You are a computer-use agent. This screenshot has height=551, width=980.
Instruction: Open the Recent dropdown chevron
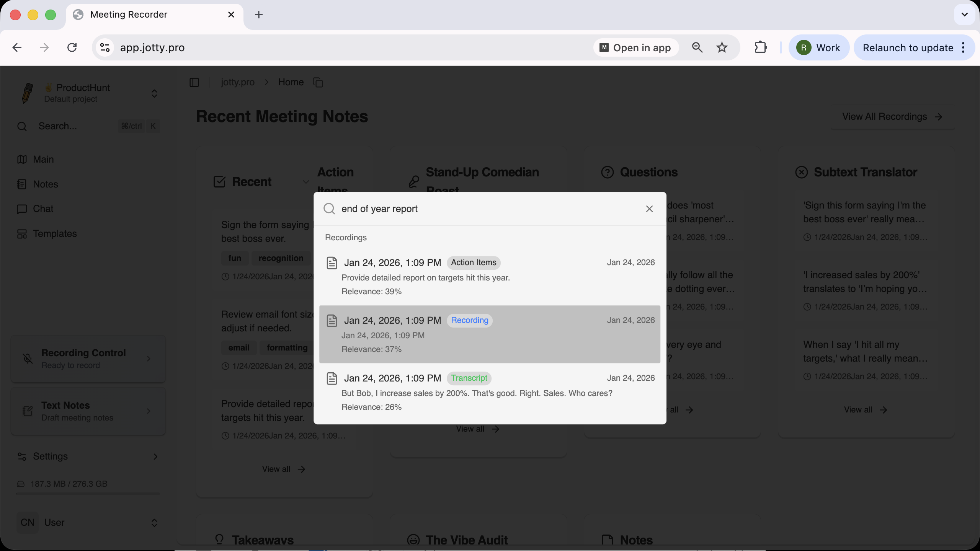click(x=306, y=182)
